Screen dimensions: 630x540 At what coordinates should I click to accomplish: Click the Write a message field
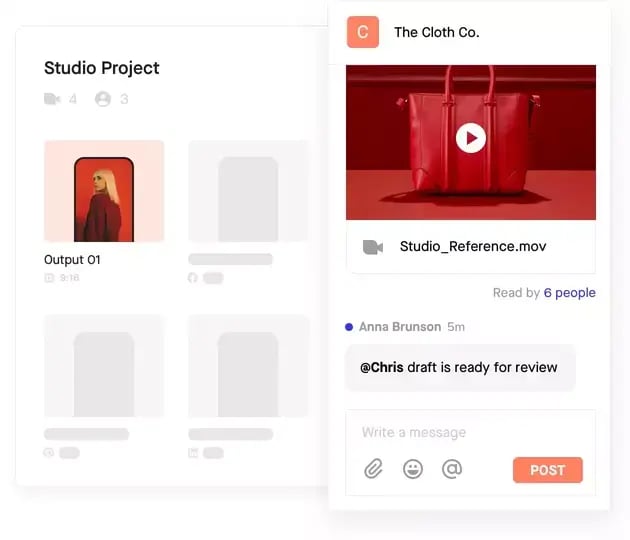click(470, 433)
